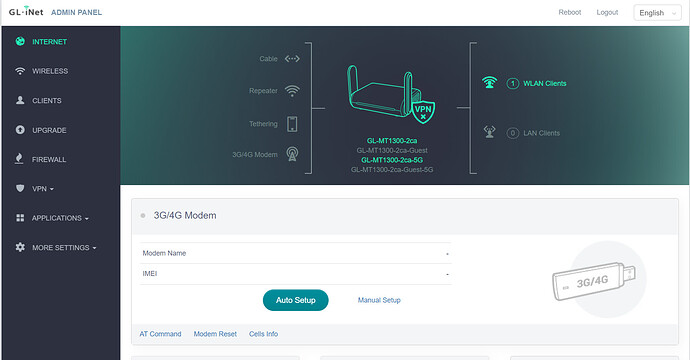Click the WLAN Clients antenna icon

pos(489,83)
